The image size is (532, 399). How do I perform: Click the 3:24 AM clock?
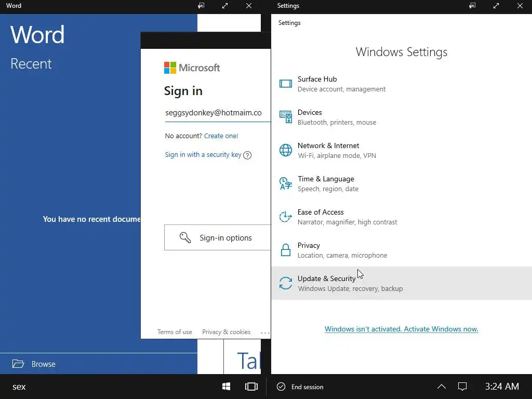pyautogui.click(x=502, y=387)
